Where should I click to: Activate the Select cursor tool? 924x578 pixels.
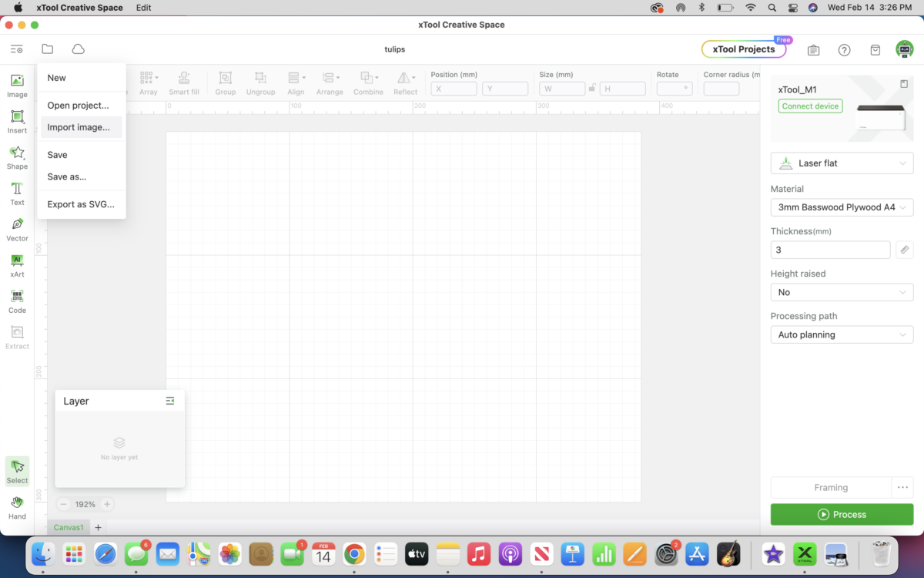point(17,472)
